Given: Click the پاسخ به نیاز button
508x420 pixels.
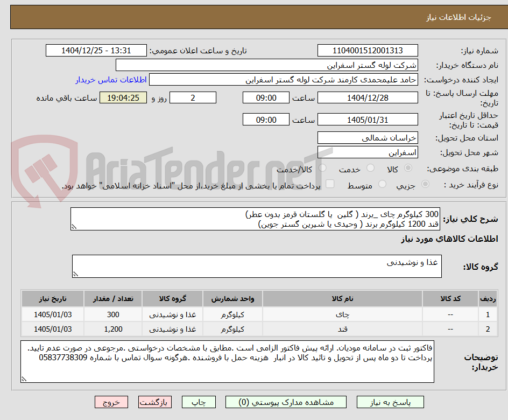Looking at the screenshot, I should (x=390, y=402).
